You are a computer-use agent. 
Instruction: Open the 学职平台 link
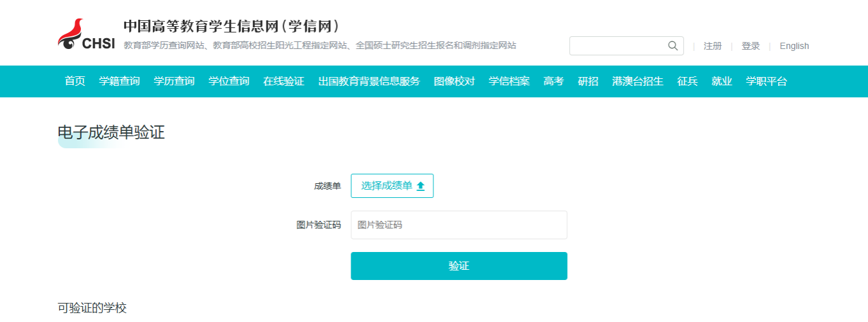tap(767, 81)
